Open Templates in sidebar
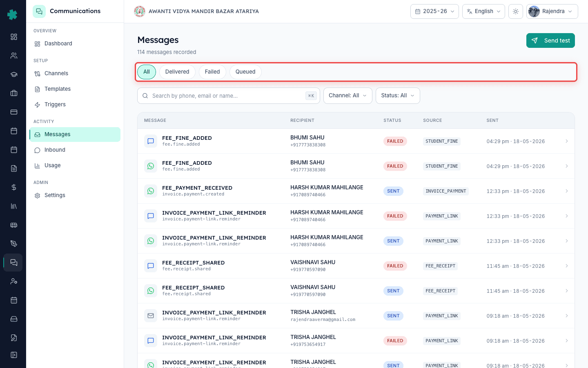Viewport: 588px width, 368px height. tap(75, 89)
